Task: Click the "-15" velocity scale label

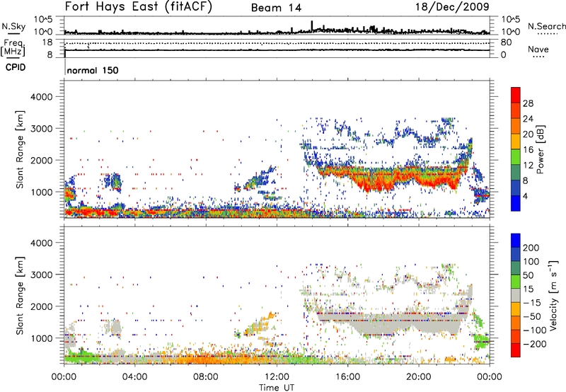Action: pos(531,303)
